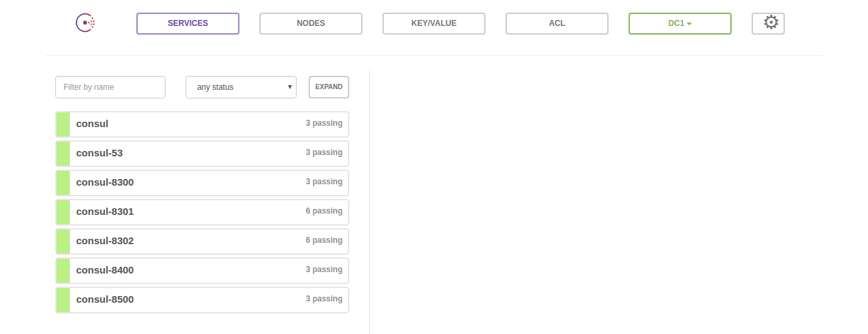Go to the Key/Value tab
This screenshot has width=868, height=334.
pyautogui.click(x=434, y=23)
